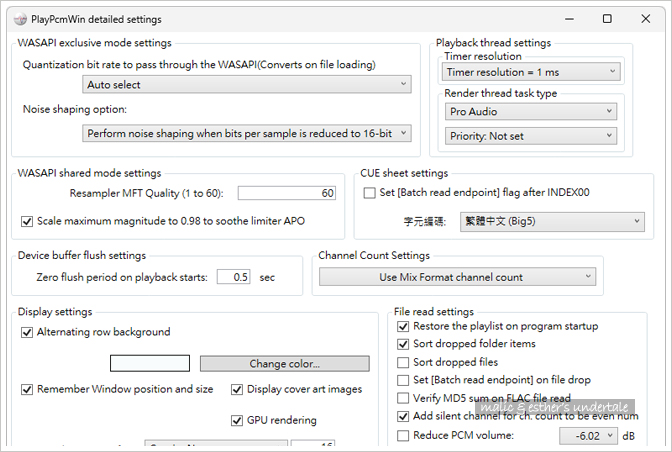The image size is (672, 452).
Task: Click the Zero flush period 0.5 field
Action: (234, 277)
